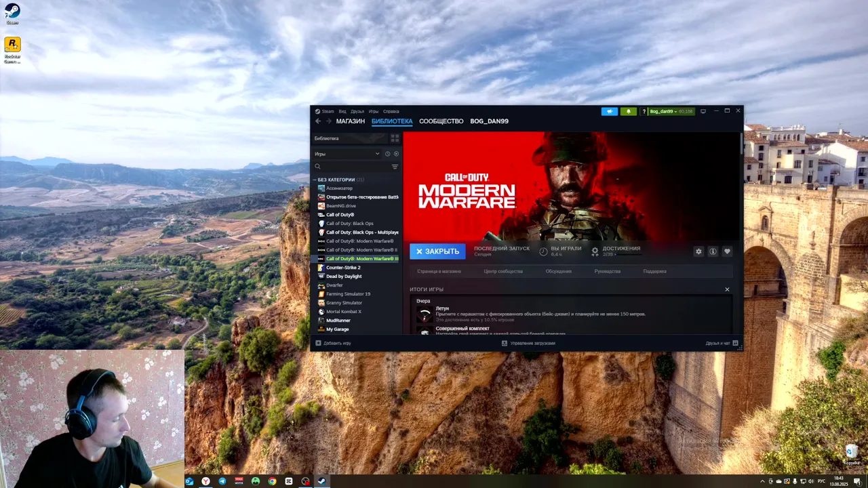Open Обсуждения link
The height and width of the screenshot is (488, 868).
559,271
